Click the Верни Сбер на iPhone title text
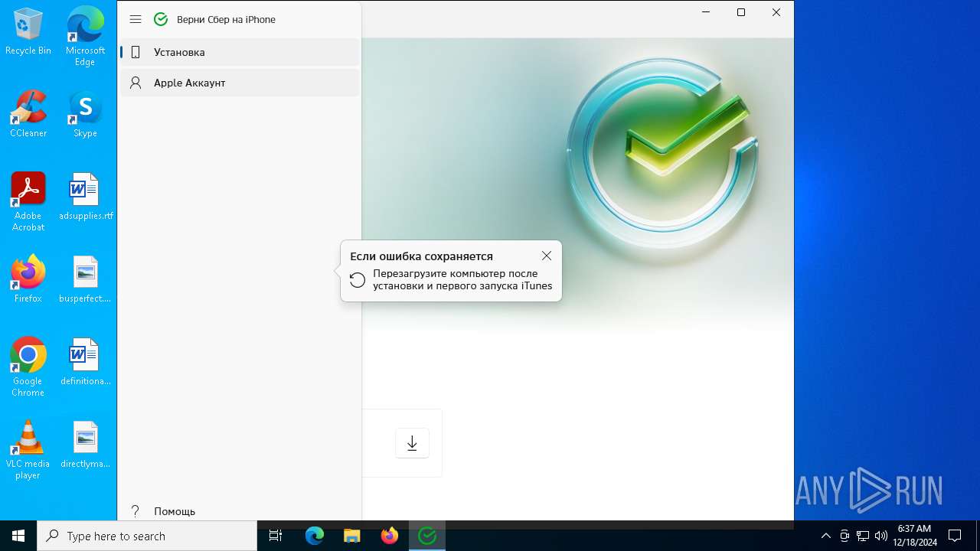The width and height of the screenshot is (980, 551). point(226,19)
